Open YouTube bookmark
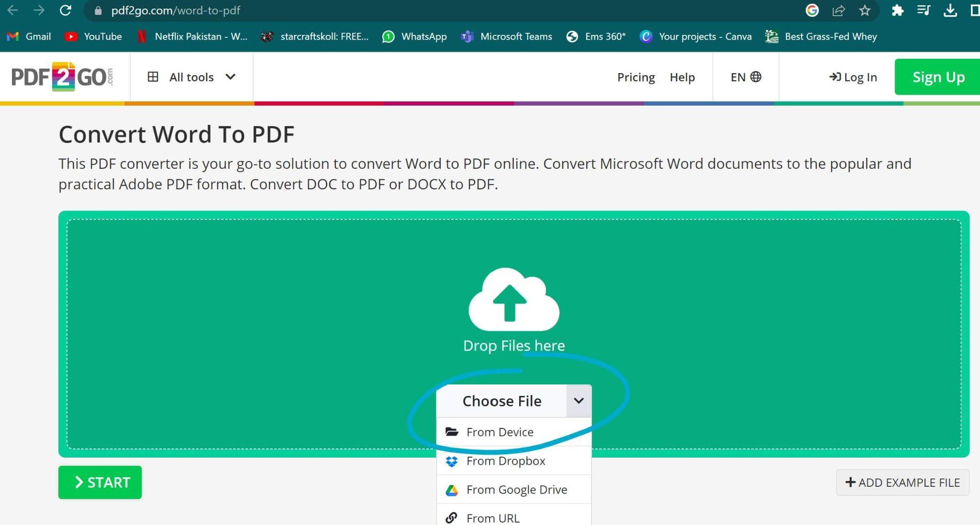Viewport: 980px width, 525px height. 94,36
